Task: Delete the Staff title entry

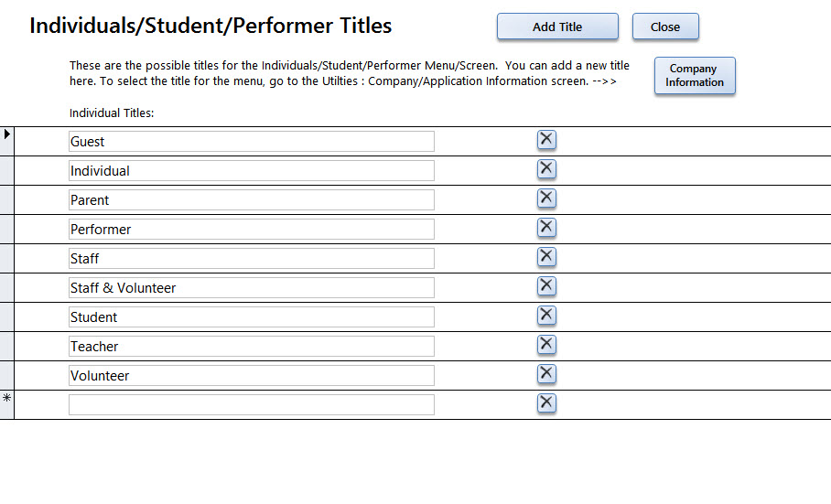Action: tap(546, 257)
